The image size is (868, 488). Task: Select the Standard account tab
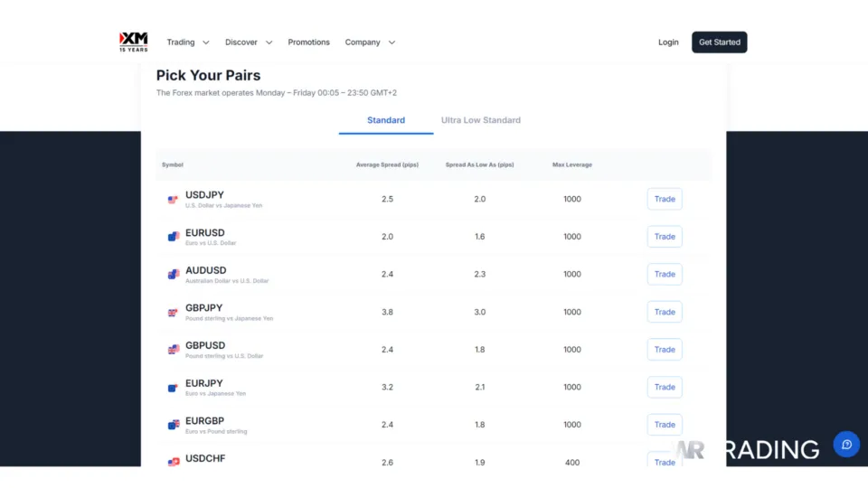pyautogui.click(x=386, y=120)
